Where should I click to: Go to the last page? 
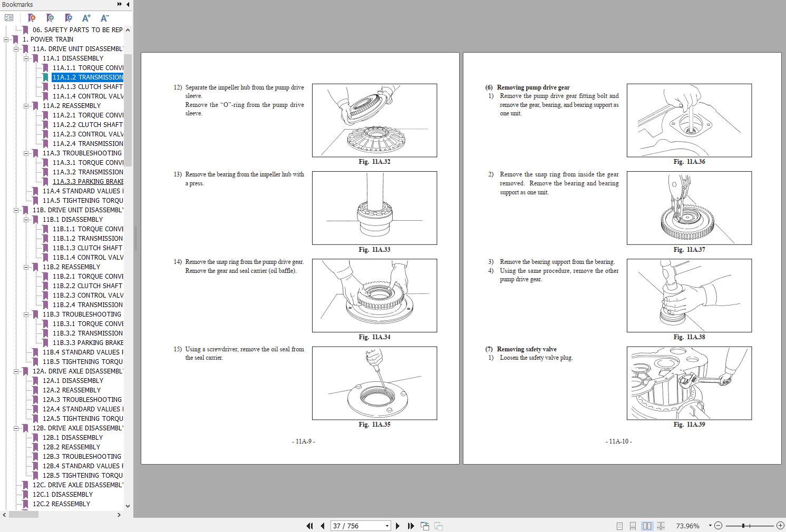pyautogui.click(x=411, y=526)
